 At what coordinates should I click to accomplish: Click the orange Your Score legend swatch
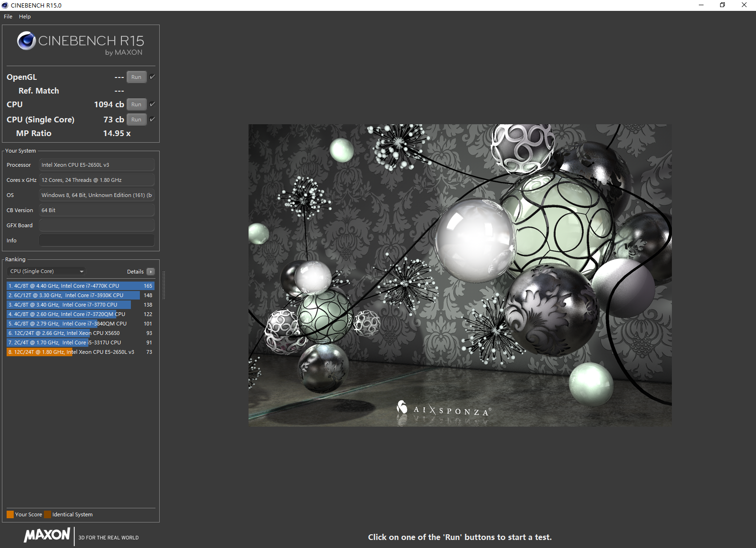click(x=10, y=514)
